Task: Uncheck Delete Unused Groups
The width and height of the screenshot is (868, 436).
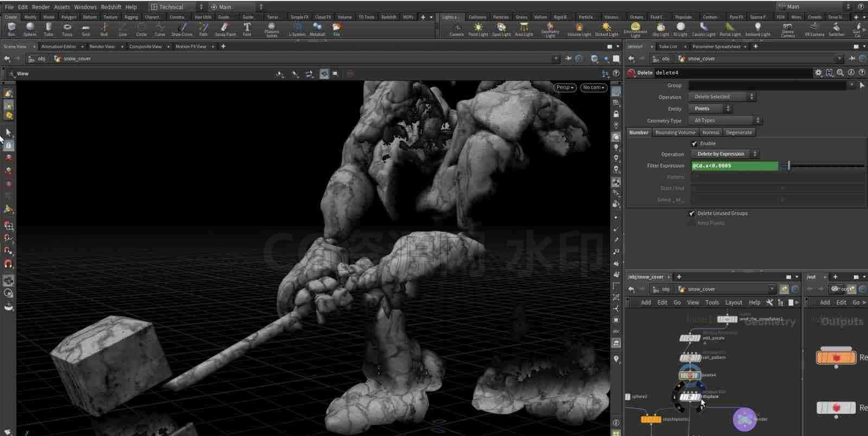Action: tap(692, 213)
